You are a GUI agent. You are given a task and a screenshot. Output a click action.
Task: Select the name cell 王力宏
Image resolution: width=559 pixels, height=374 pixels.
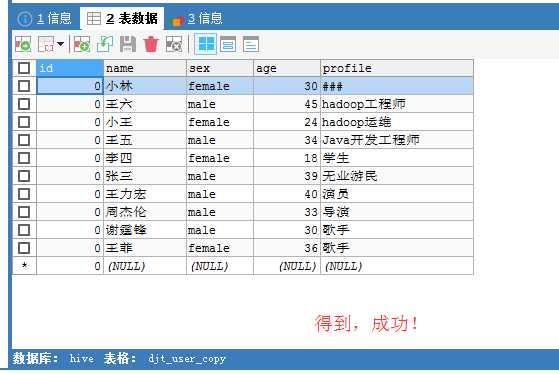click(x=145, y=194)
